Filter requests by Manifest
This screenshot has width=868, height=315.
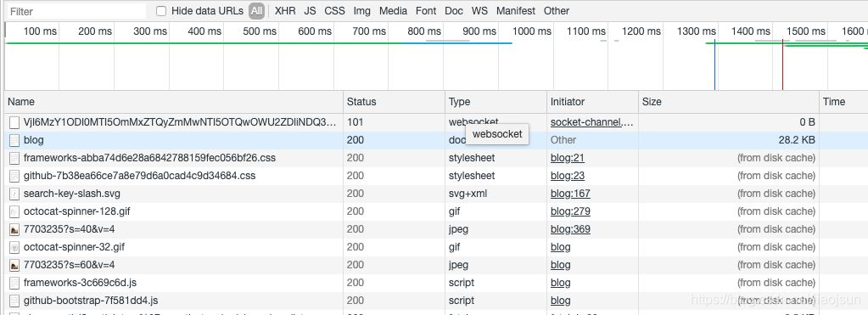[x=516, y=11]
